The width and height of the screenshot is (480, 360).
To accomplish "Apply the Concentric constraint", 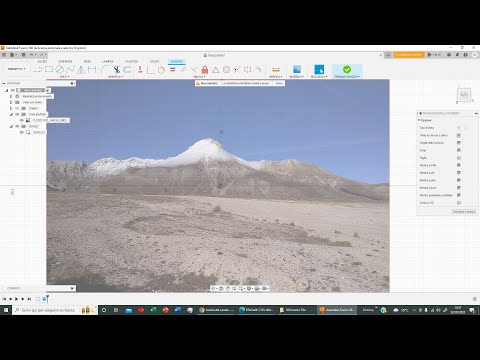I will 226,69.
